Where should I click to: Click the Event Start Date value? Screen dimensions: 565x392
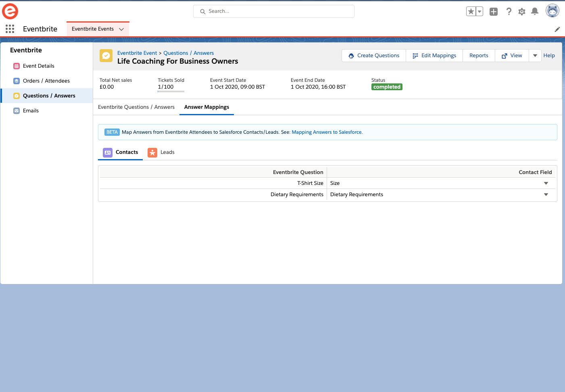pyautogui.click(x=238, y=87)
